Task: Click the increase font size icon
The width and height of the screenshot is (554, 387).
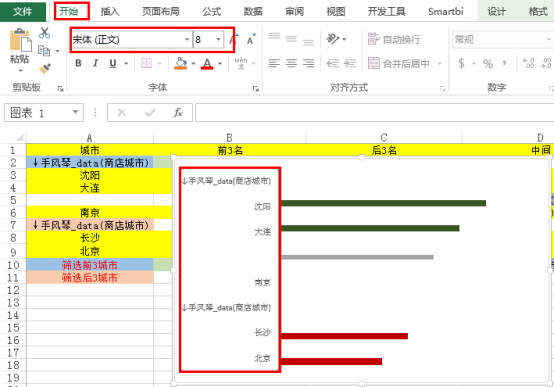Action: (233, 40)
